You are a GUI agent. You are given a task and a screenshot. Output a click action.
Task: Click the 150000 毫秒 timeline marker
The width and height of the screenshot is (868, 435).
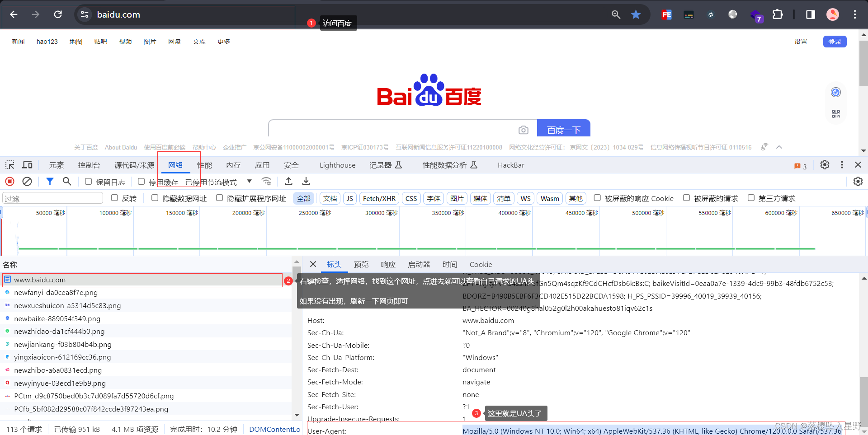pyautogui.click(x=182, y=213)
